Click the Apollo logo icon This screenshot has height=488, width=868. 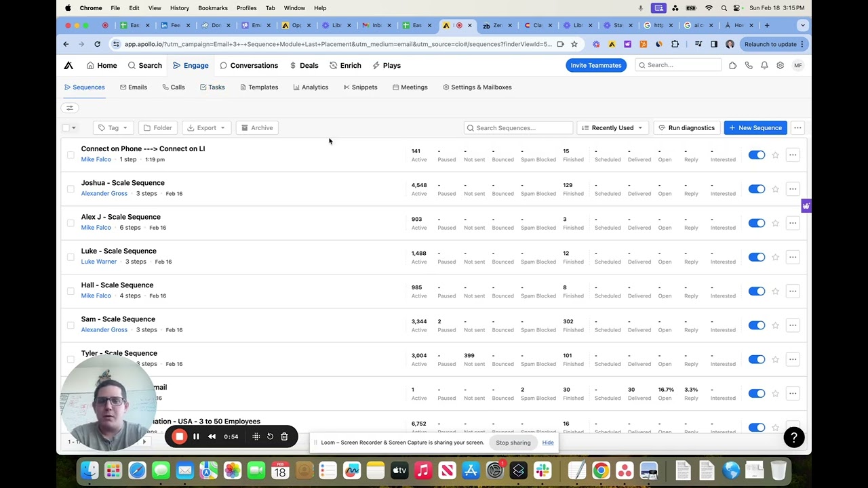click(68, 66)
